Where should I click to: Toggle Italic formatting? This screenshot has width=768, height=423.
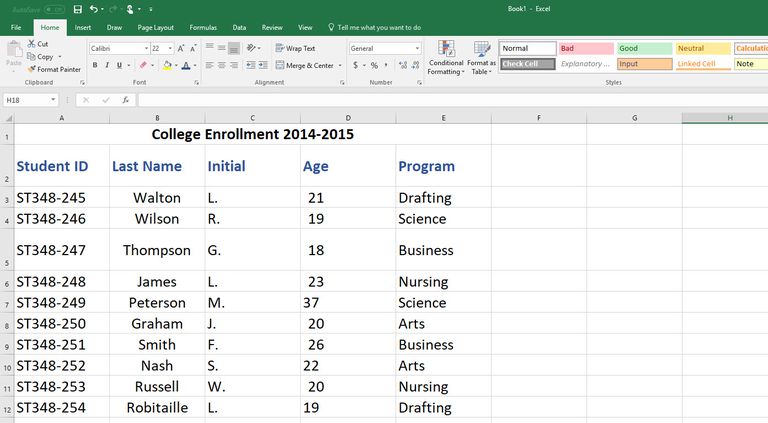coord(108,65)
